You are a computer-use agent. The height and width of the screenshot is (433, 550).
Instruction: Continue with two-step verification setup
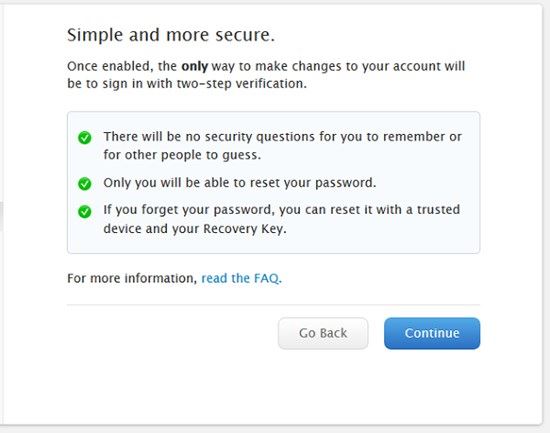[x=432, y=333]
